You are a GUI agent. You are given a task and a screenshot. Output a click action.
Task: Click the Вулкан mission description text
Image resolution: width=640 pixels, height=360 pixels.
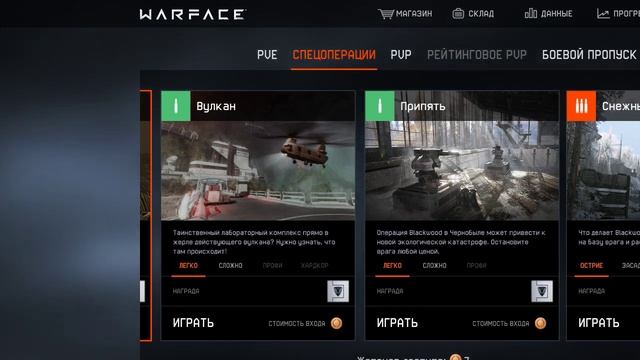point(254,242)
